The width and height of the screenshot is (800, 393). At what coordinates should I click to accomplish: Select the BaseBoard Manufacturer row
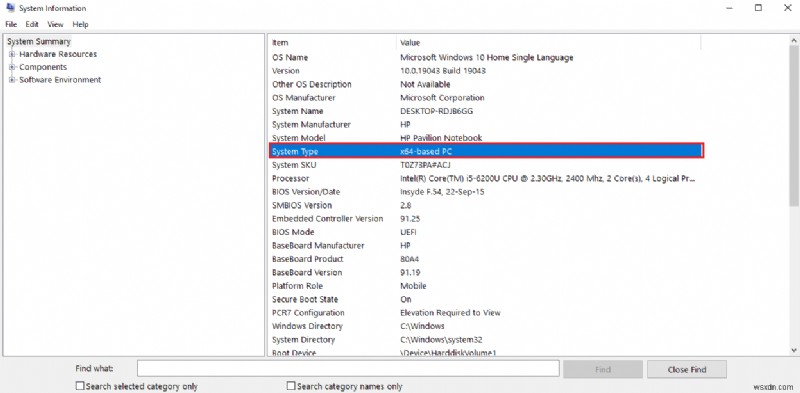tap(485, 245)
